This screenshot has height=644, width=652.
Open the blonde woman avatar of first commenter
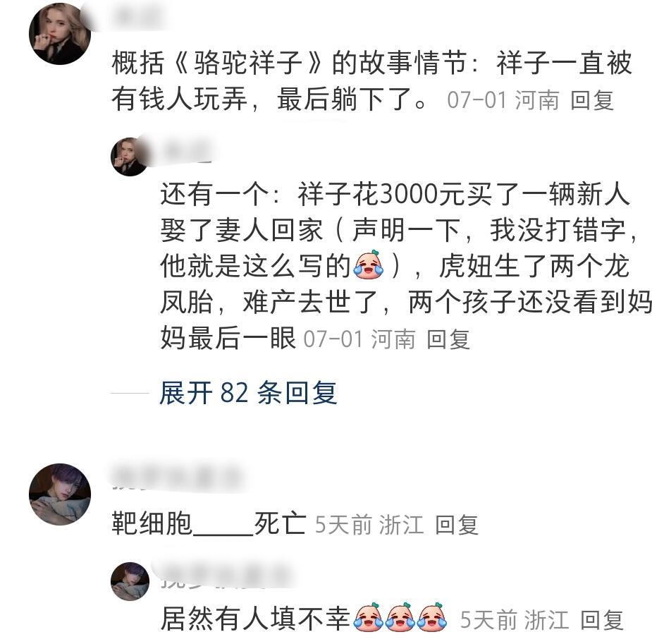[x=60, y=34]
